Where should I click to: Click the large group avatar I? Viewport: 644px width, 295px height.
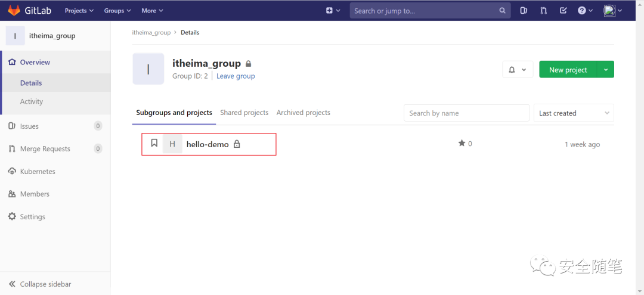pyautogui.click(x=148, y=69)
